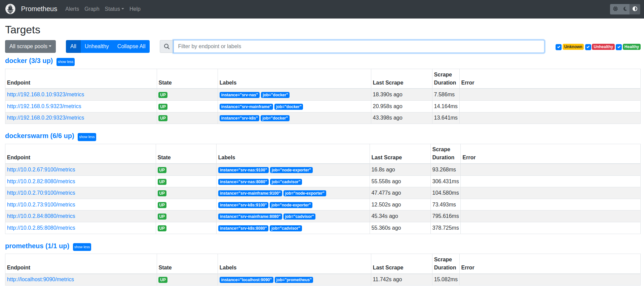This screenshot has height=293, width=644.
Task: Open endpoint http://10.0.2.84:8080/metrics
Action: pos(41,216)
